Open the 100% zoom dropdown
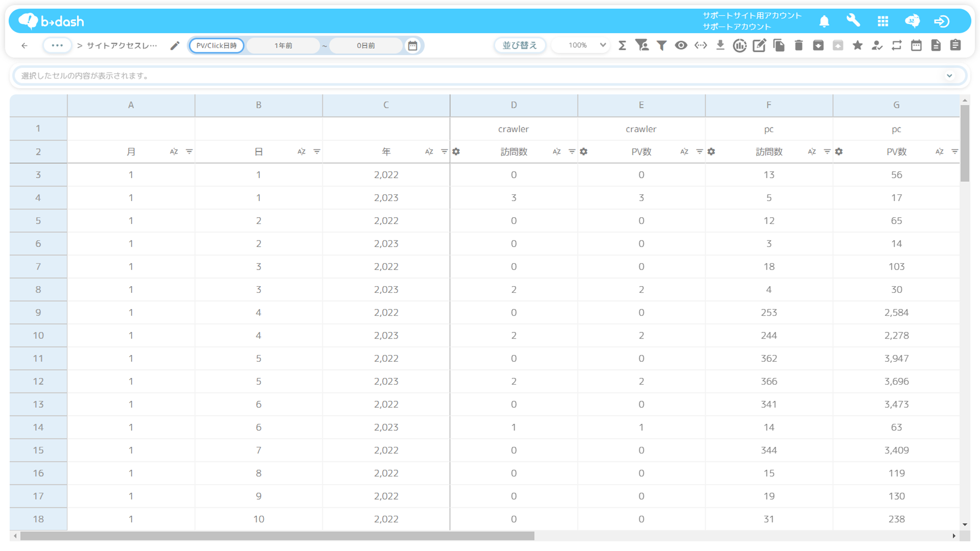Screen dimensions: 980x551 click(x=581, y=46)
